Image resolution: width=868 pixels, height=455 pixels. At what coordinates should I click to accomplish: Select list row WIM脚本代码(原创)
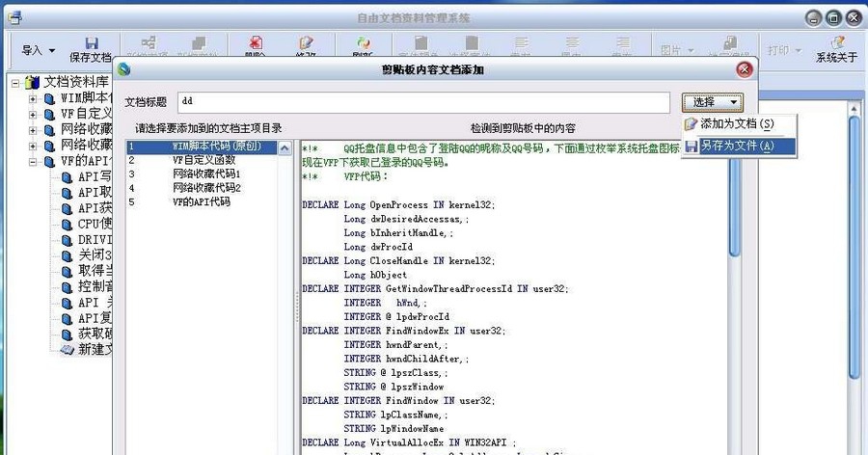coord(202,147)
